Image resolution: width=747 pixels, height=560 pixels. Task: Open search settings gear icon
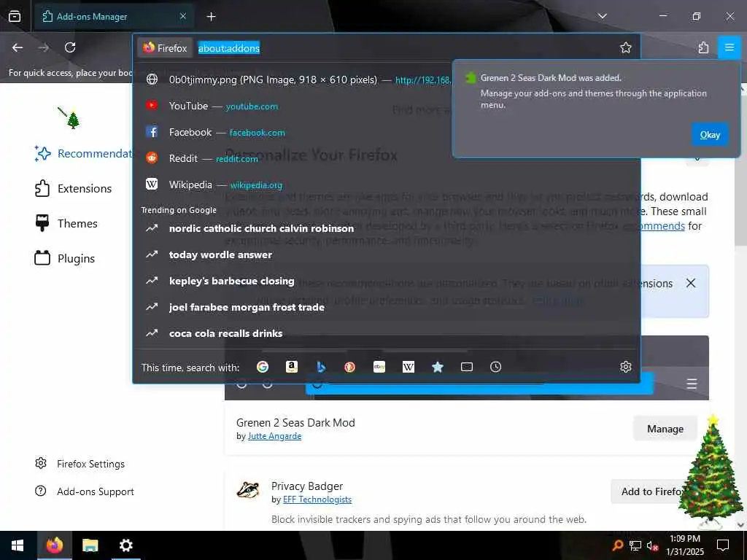click(x=625, y=367)
